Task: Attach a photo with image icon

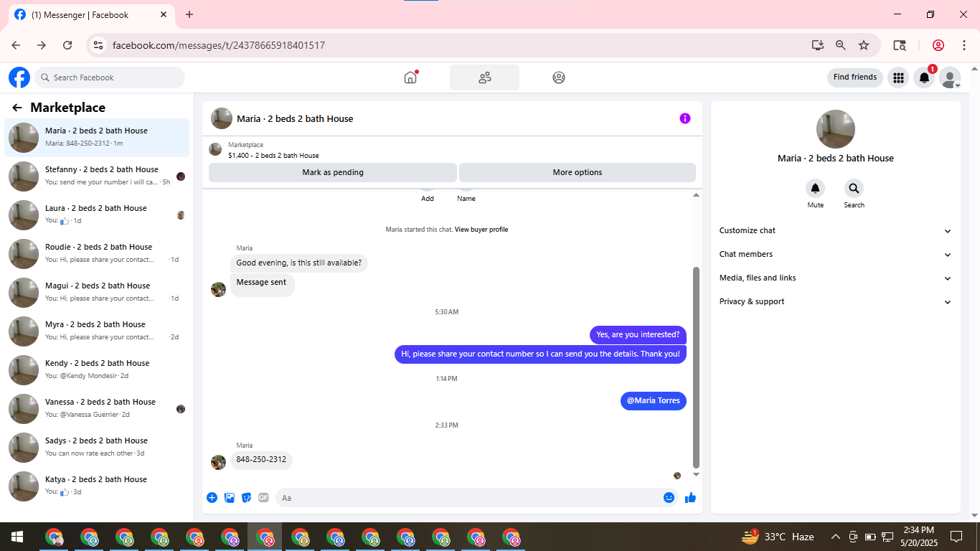Action: tap(230, 498)
